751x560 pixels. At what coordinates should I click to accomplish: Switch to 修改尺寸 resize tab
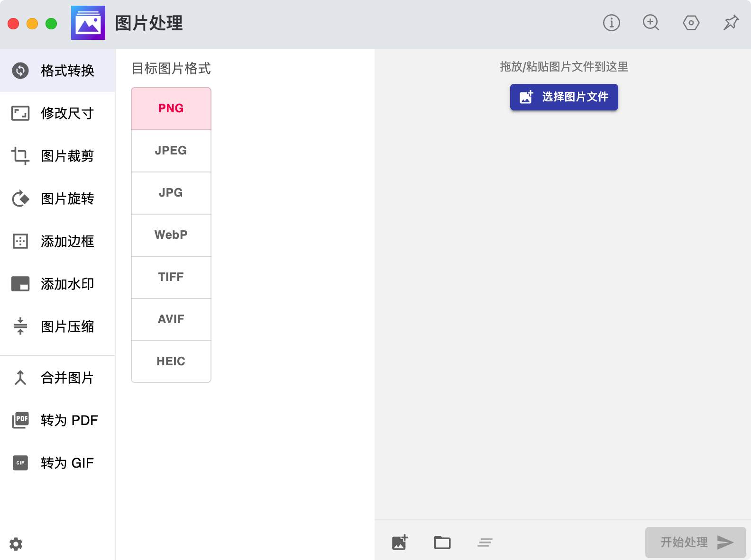[57, 113]
